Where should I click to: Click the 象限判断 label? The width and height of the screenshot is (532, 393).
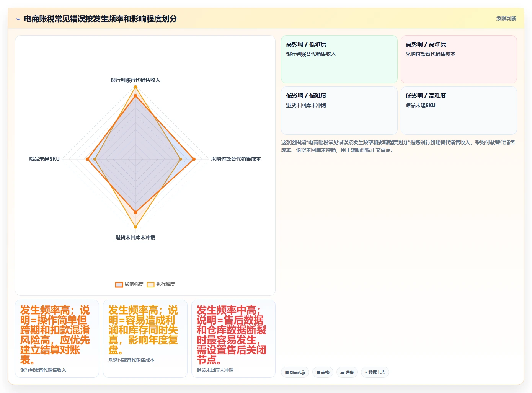coord(506,18)
